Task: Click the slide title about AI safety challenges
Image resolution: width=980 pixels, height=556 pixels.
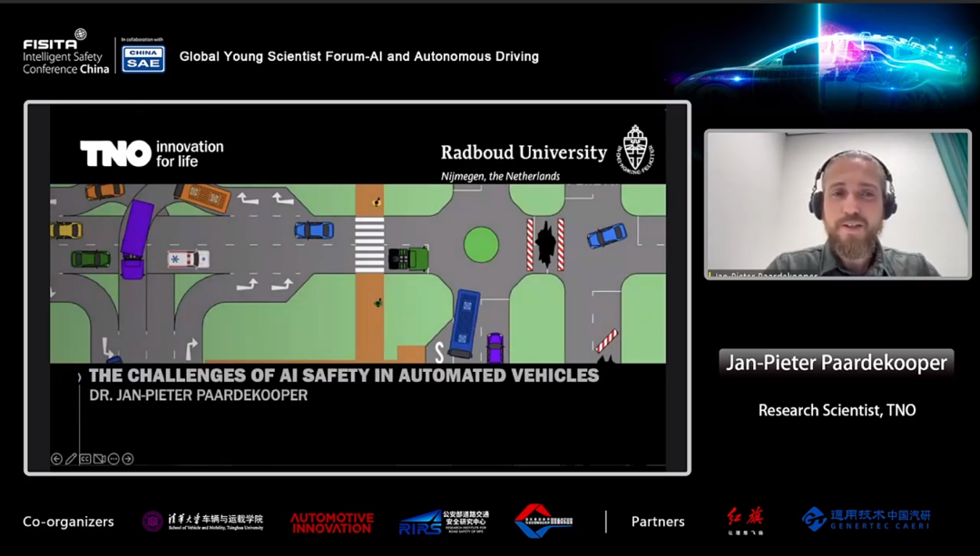Action: (x=343, y=376)
